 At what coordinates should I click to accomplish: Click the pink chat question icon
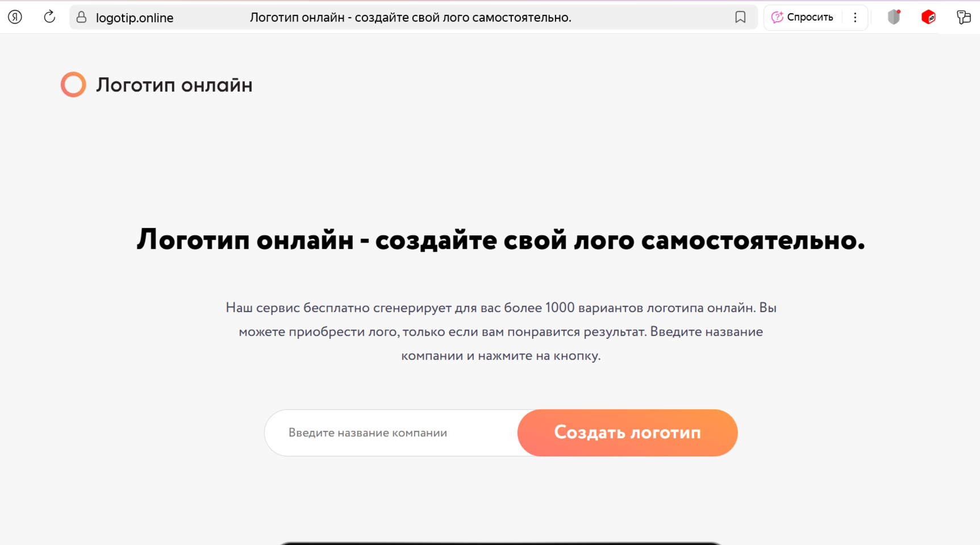click(777, 18)
